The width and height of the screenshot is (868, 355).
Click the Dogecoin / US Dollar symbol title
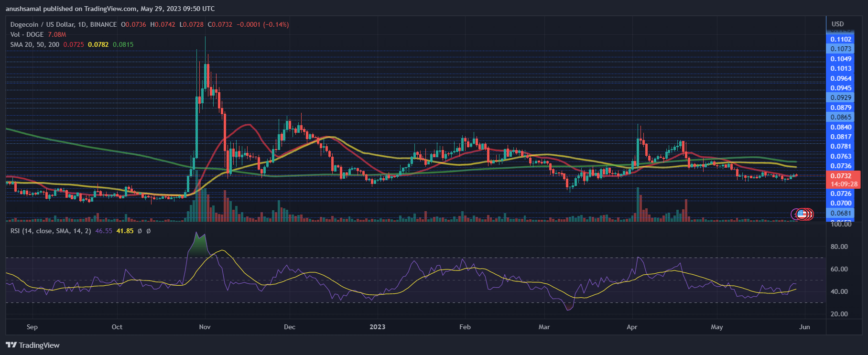(x=64, y=24)
